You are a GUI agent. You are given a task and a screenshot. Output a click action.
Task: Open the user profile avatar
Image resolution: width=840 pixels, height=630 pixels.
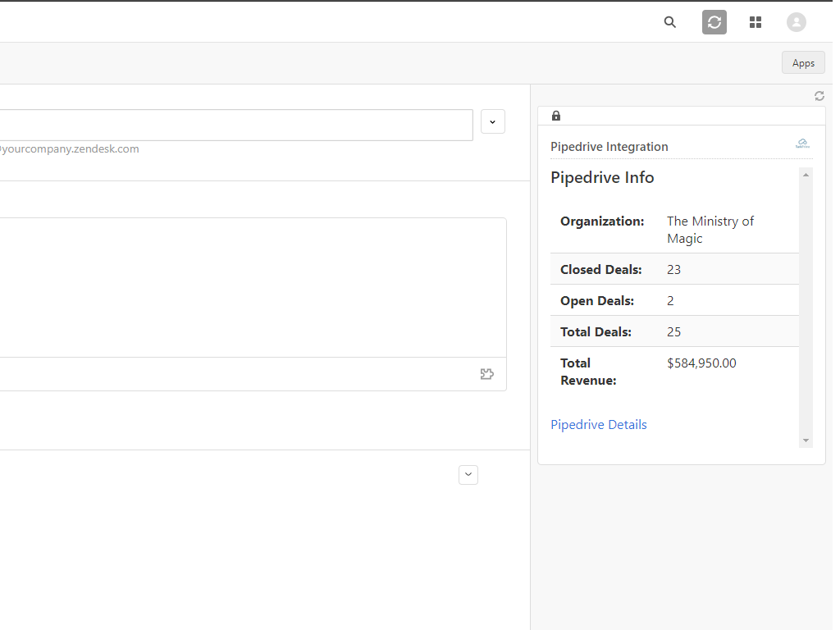[x=796, y=22]
